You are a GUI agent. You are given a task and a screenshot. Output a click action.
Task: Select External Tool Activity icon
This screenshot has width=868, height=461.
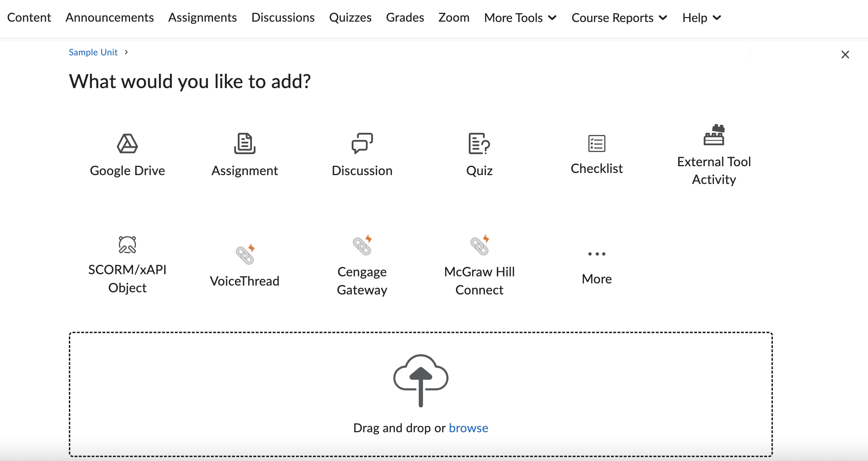pos(714,135)
